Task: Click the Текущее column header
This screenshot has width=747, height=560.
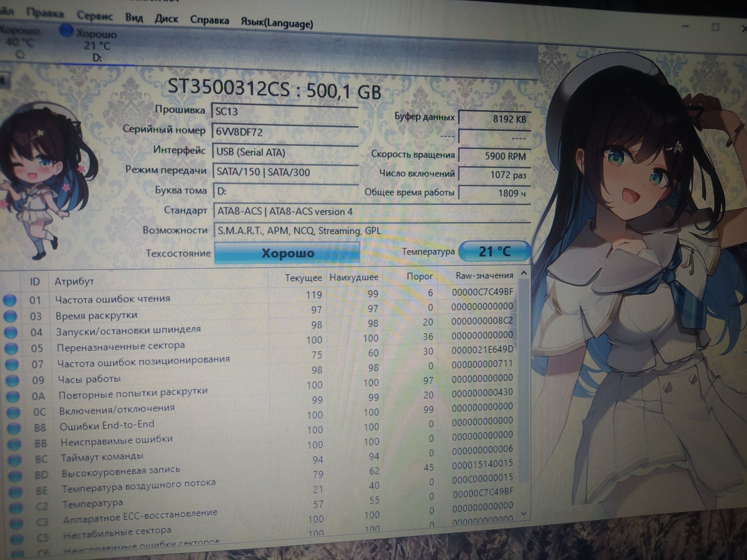Action: point(303,278)
